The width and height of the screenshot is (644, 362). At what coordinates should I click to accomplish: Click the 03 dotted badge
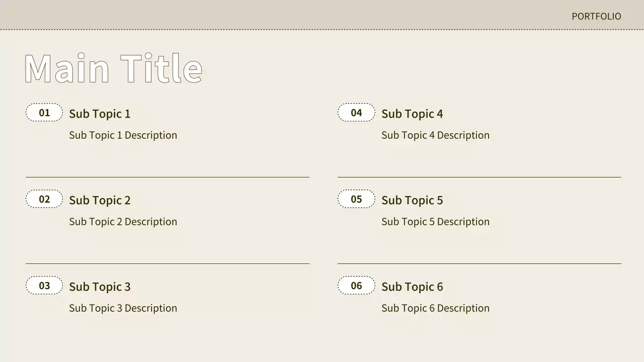point(44,286)
